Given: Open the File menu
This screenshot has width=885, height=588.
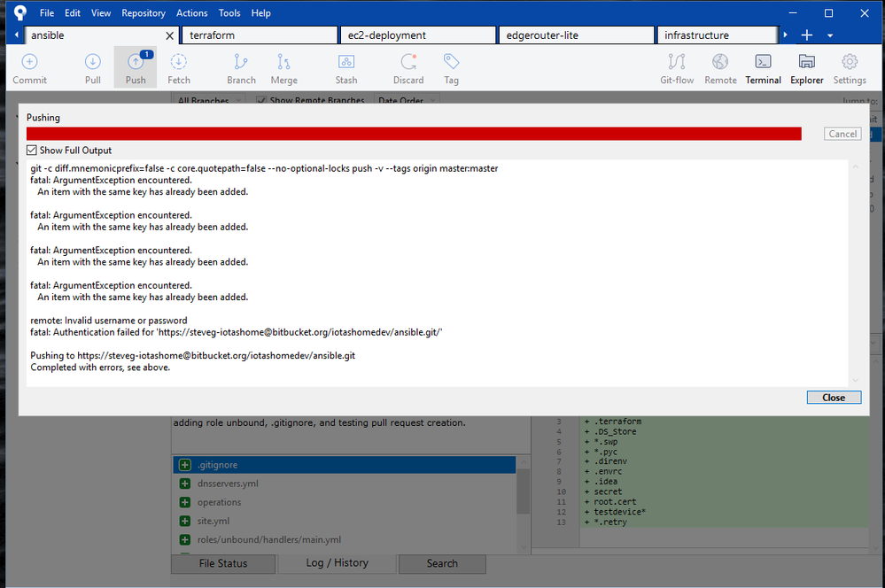Looking at the screenshot, I should (x=47, y=13).
